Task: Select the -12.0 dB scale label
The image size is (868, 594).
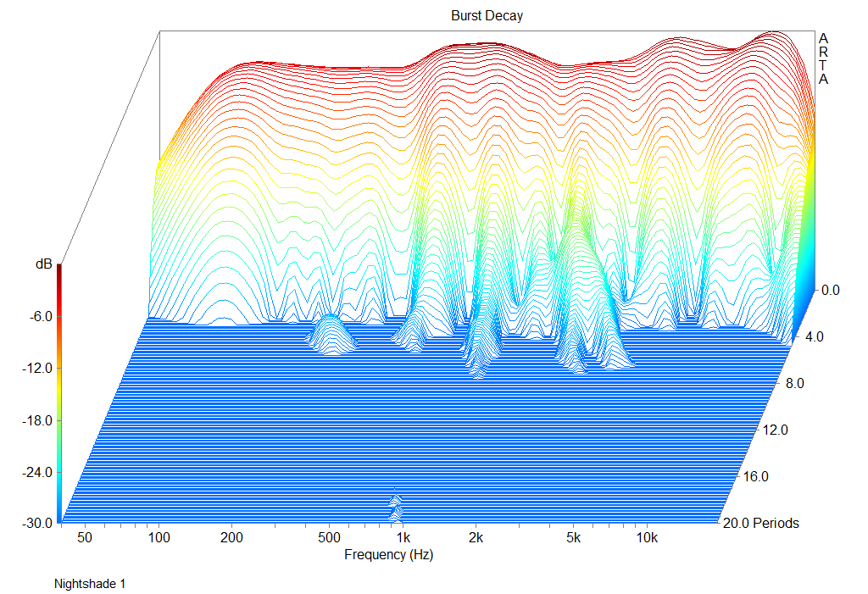Action: [36, 368]
